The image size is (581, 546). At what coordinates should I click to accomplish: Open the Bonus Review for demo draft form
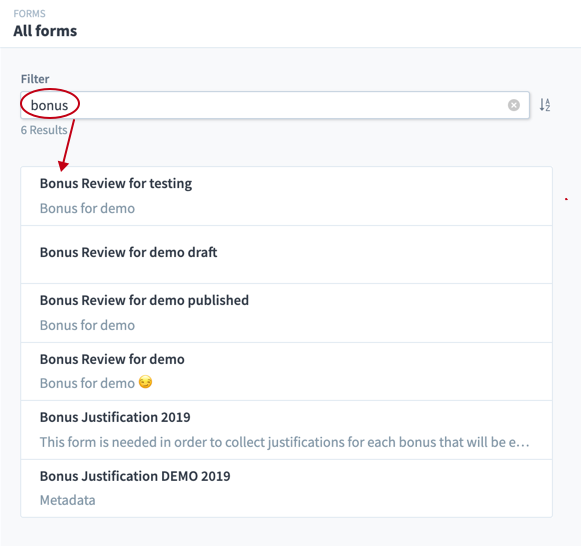pyautogui.click(x=286, y=254)
